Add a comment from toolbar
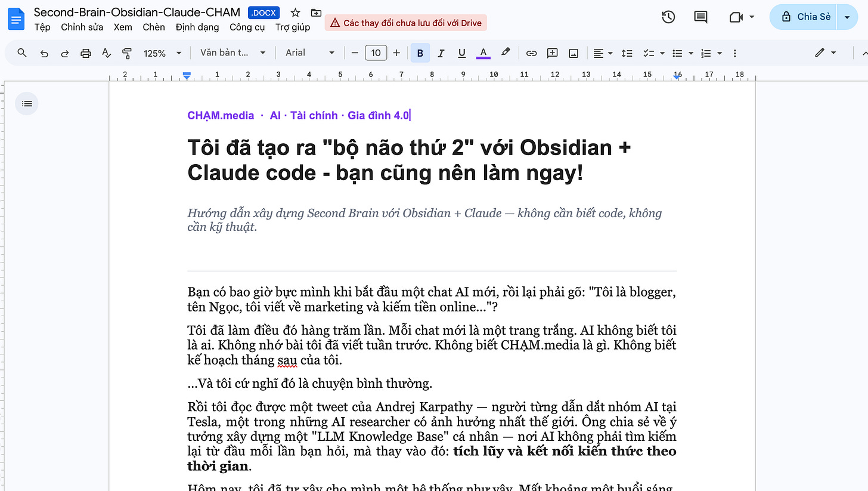Screen dimensions: 868x491 [553, 53]
